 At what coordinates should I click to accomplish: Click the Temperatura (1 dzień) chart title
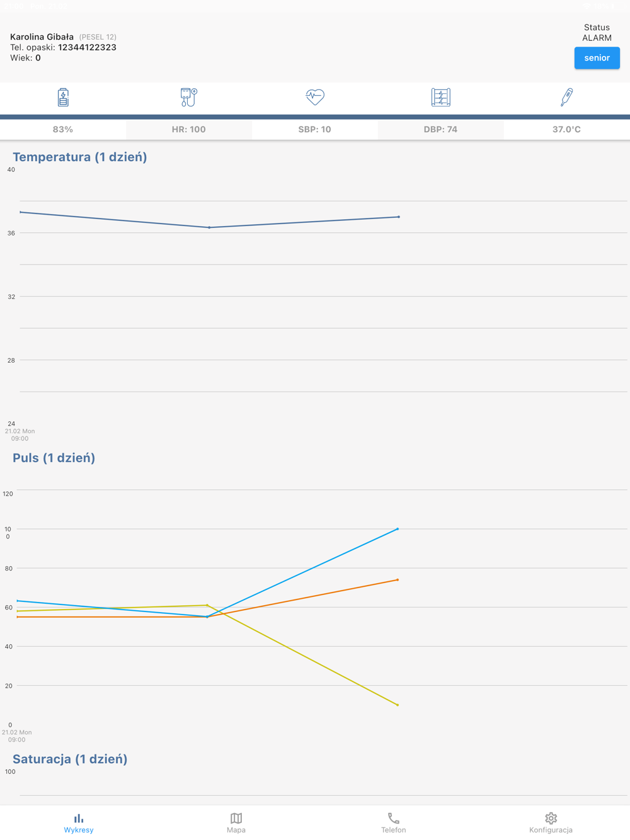[x=80, y=157]
